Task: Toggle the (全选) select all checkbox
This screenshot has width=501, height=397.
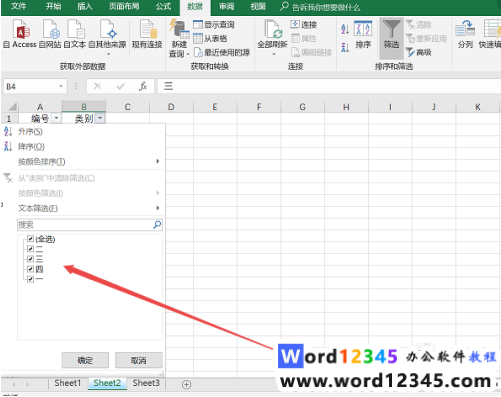Action: pyautogui.click(x=30, y=239)
